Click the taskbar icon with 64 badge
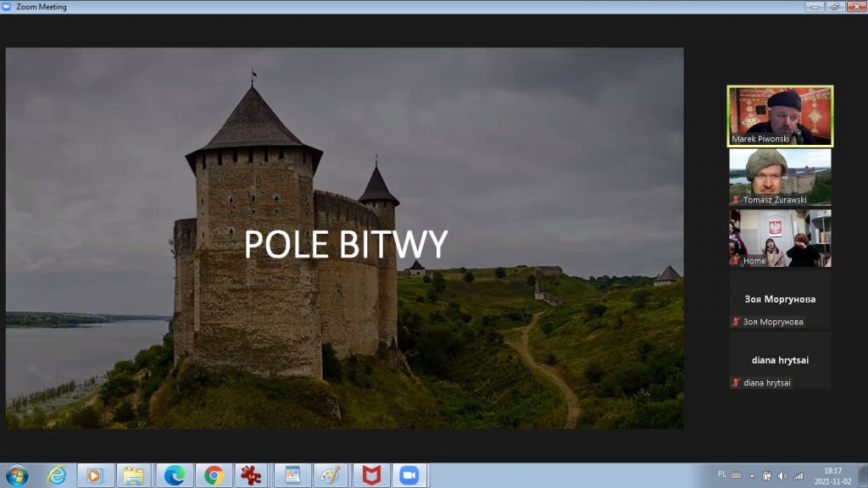The width and height of the screenshot is (868, 488). pyautogui.click(x=251, y=475)
